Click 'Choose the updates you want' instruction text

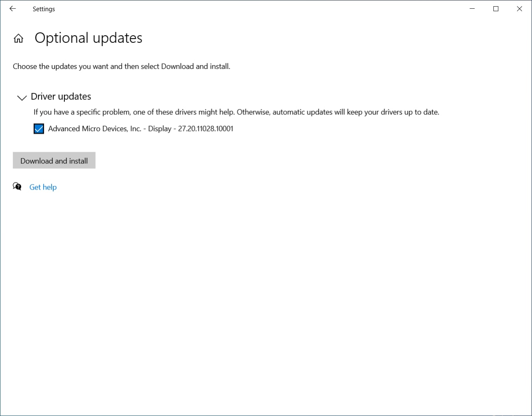(x=121, y=66)
